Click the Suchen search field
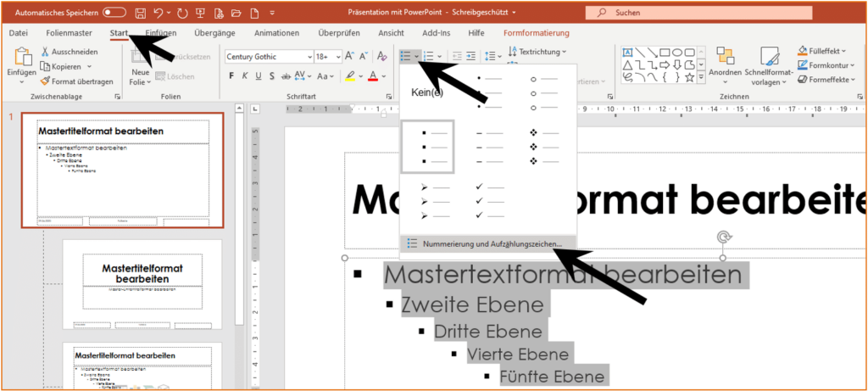This screenshot has width=868, height=391. pos(698,12)
